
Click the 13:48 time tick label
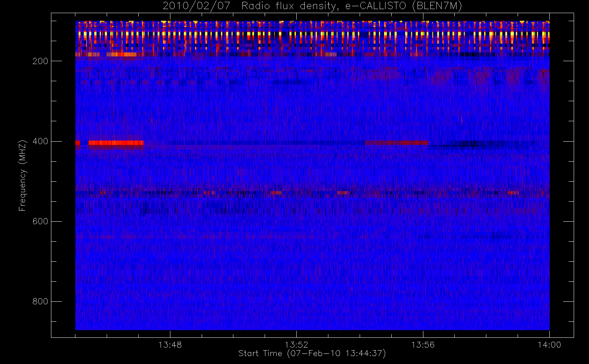coord(170,345)
